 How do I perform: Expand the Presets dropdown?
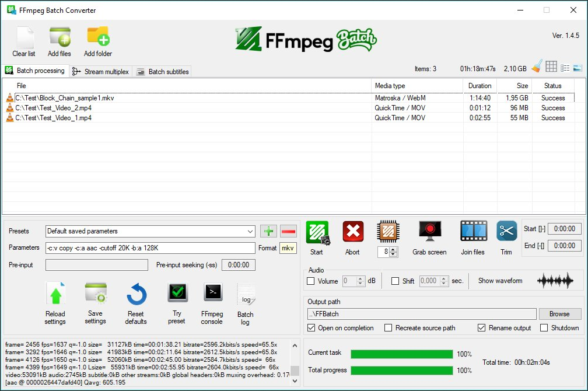pos(250,232)
